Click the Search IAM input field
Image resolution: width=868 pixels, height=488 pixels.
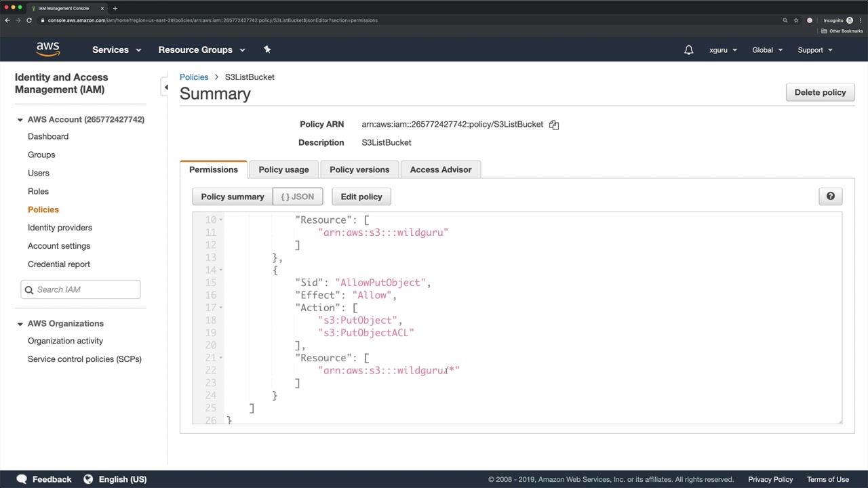tap(87, 289)
